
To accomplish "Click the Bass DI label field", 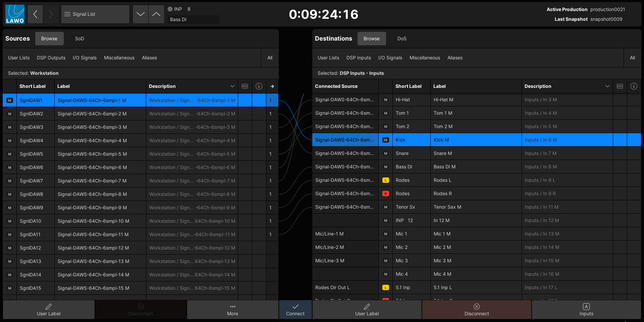I will [x=193, y=19].
